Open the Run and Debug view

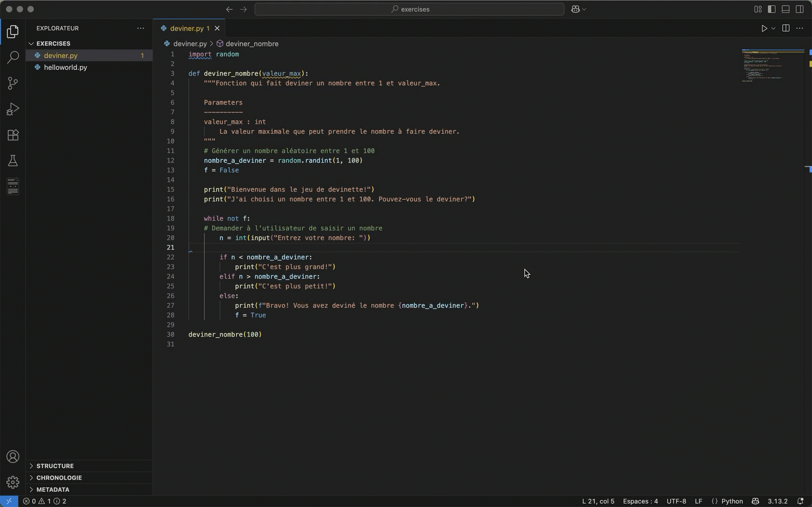point(13,109)
